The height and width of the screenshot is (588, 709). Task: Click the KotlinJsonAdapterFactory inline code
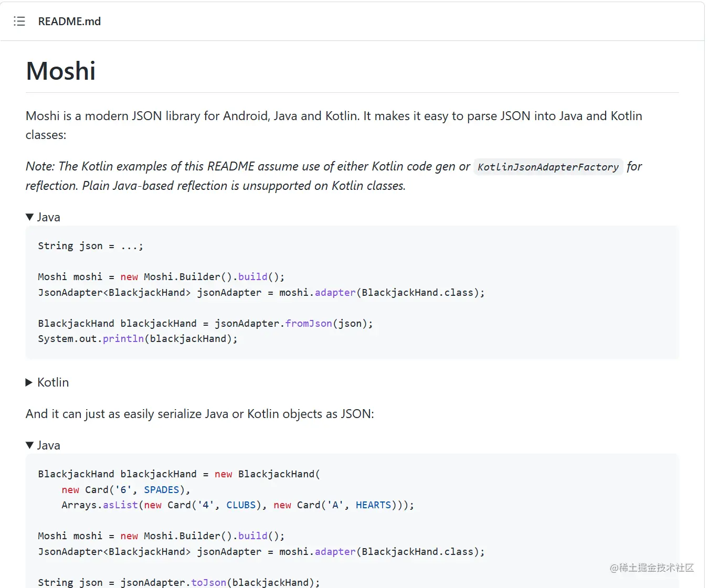click(x=548, y=167)
